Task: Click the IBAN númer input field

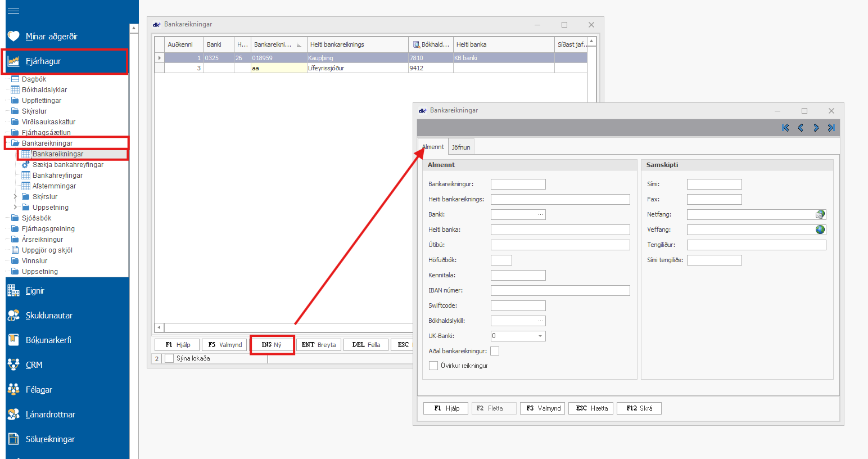Action: [560, 290]
